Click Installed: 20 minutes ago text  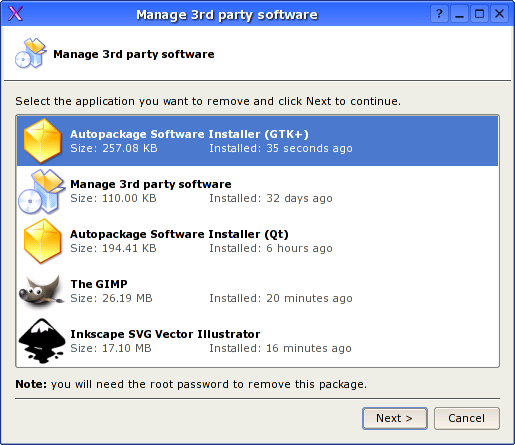(x=281, y=298)
